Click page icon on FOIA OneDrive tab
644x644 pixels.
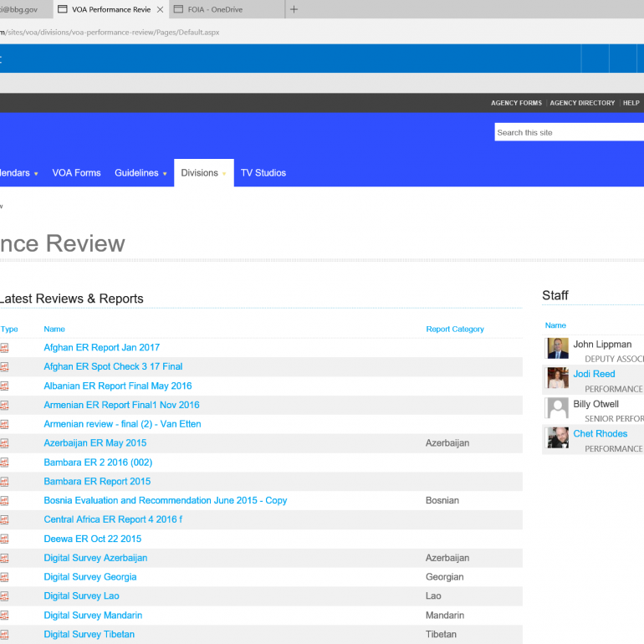[178, 9]
